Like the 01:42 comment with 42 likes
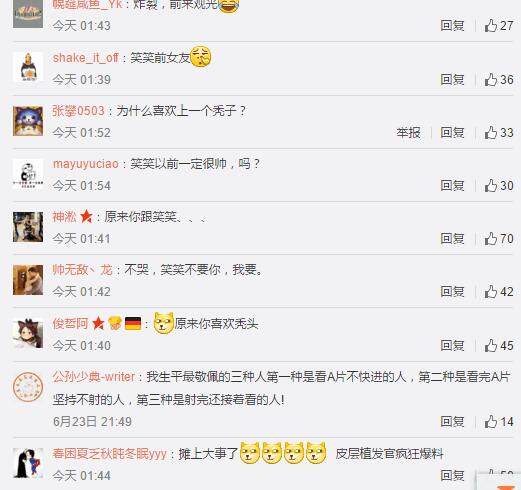Viewport: 521px width, 490px height. 491,292
